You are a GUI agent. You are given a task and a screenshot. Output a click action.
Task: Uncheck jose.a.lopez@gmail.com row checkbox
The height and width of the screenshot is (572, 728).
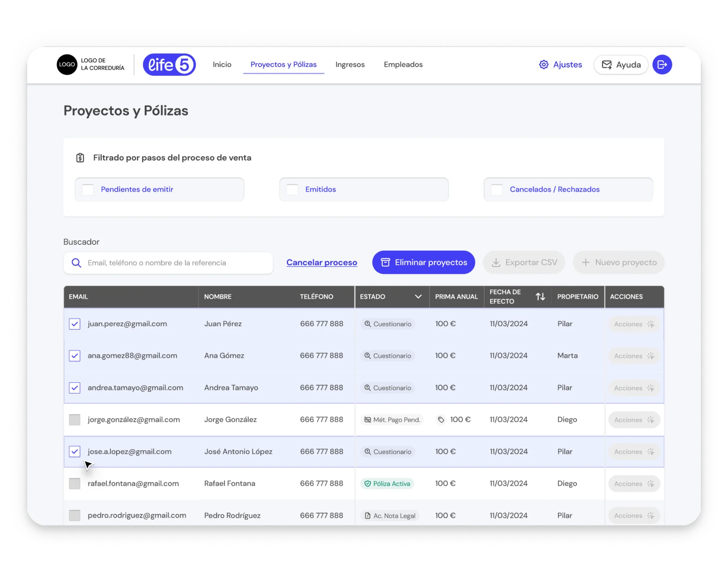click(75, 452)
